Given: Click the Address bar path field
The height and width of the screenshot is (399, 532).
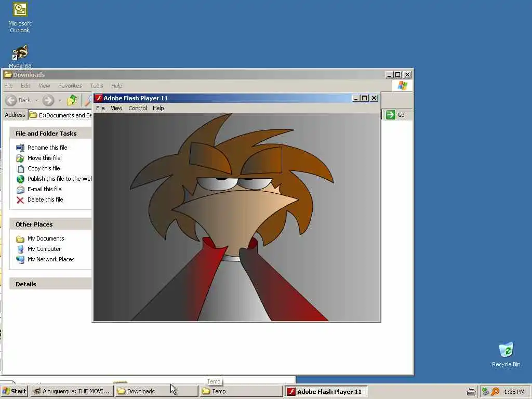Looking at the screenshot, I should (x=60, y=115).
